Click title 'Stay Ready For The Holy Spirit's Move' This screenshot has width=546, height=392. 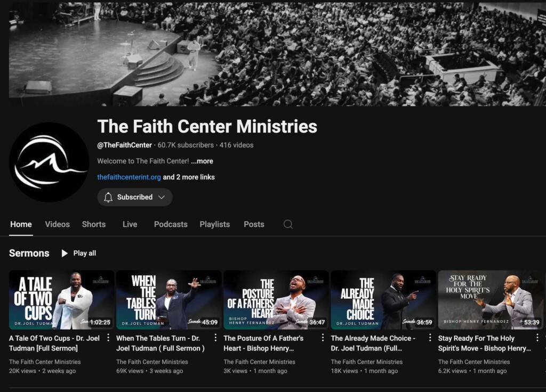(x=484, y=343)
